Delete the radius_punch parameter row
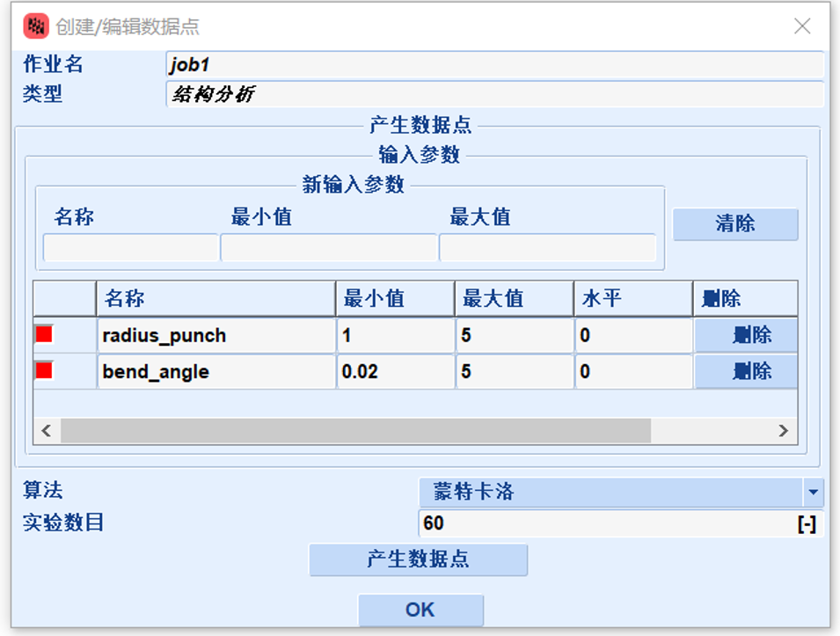The width and height of the screenshot is (840, 636). tap(746, 335)
